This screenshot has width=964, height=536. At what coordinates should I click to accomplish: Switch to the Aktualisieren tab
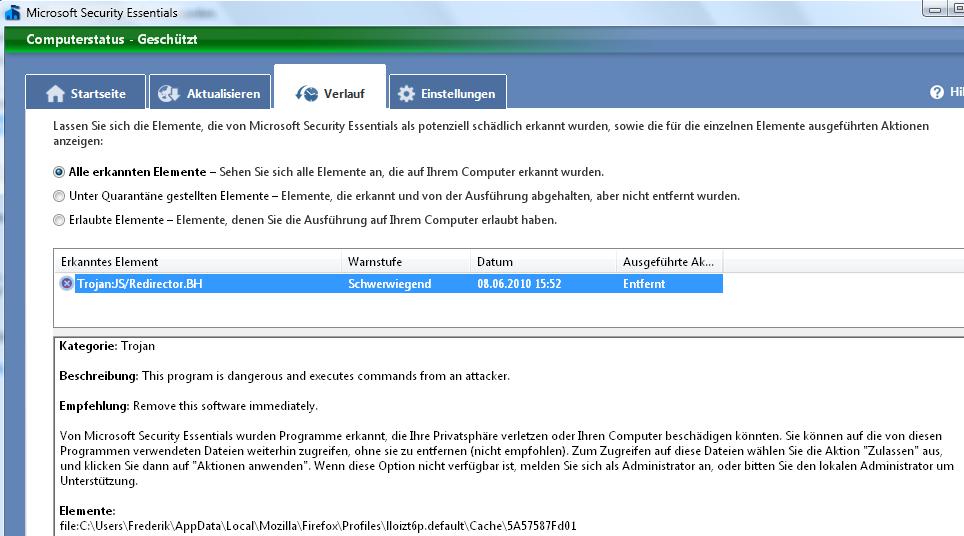[x=210, y=92]
